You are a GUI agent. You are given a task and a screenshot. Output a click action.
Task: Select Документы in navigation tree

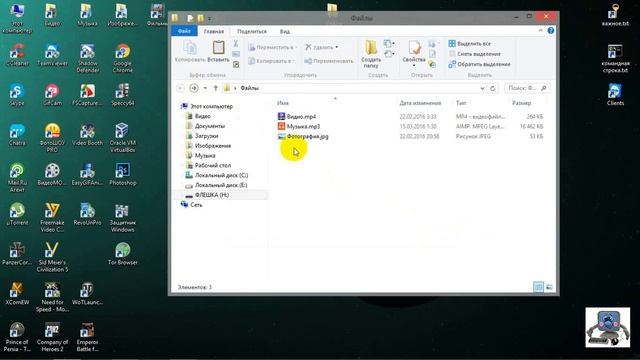point(209,126)
